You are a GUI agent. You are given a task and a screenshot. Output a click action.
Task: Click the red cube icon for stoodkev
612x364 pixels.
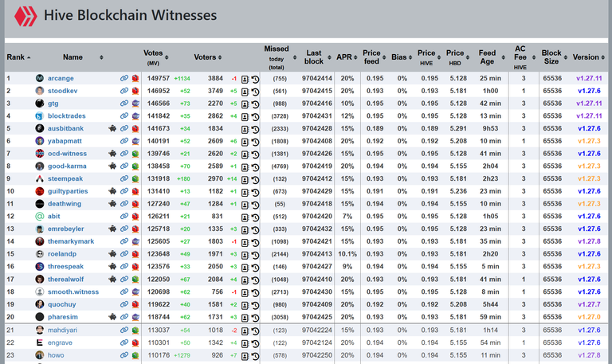[135, 91]
